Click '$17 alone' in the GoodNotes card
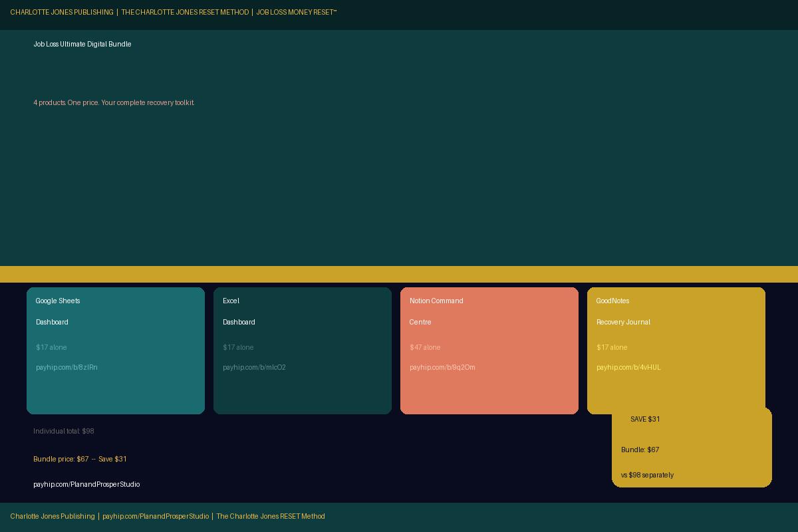Screen dimensions: 798x532 click(612, 347)
